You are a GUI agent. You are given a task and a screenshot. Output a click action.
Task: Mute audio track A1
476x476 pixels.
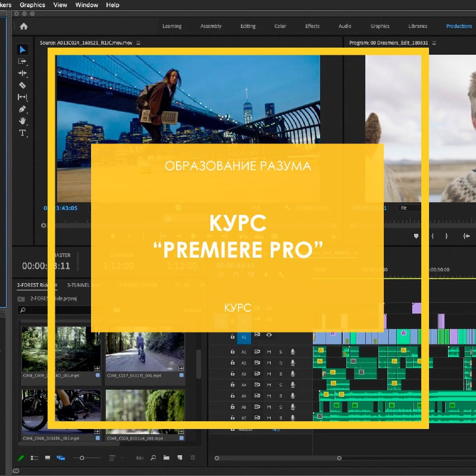pos(269,352)
